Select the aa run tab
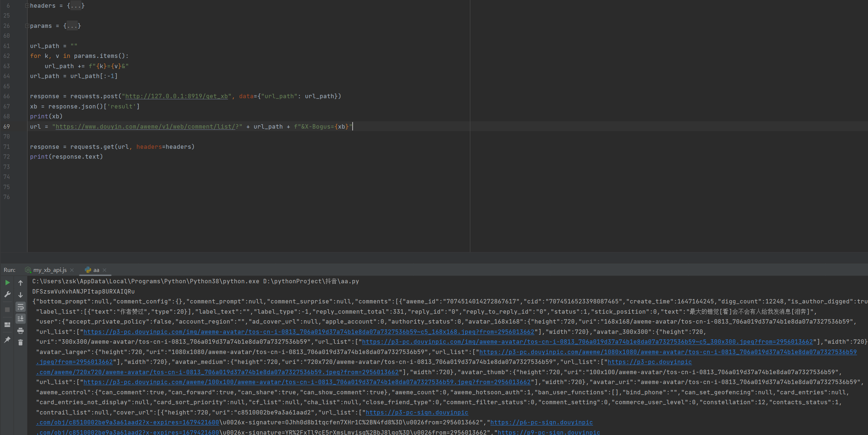868x435 pixels. click(96, 270)
